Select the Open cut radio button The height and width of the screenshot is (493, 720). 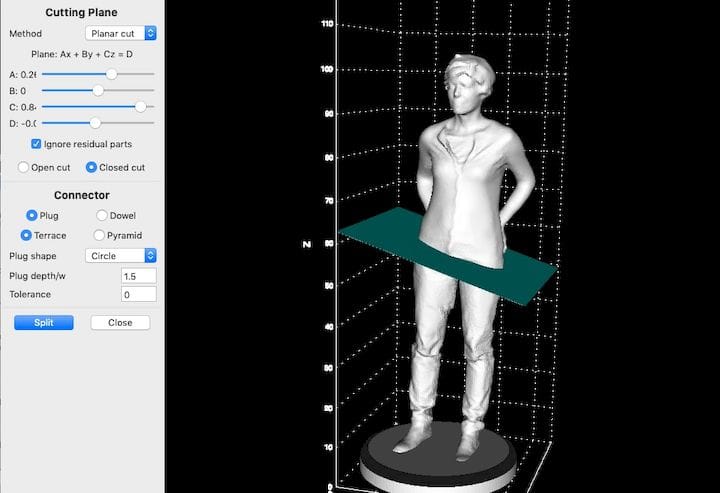pos(25,167)
